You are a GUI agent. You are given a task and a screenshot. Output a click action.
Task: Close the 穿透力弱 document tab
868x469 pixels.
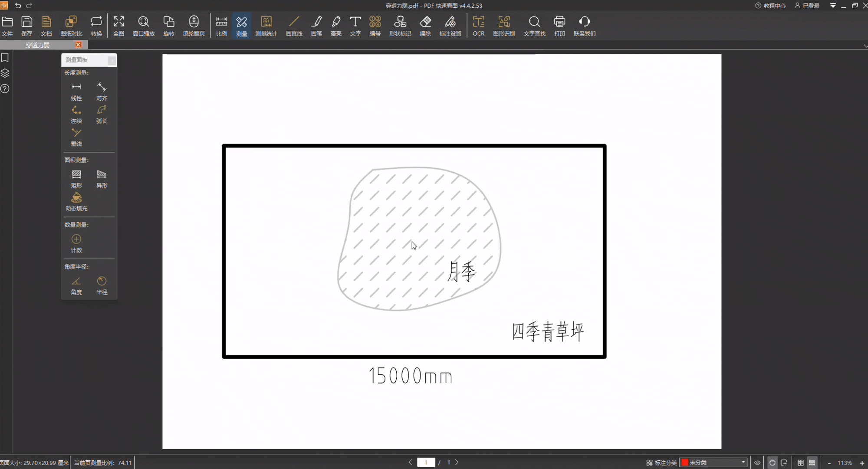pos(78,45)
